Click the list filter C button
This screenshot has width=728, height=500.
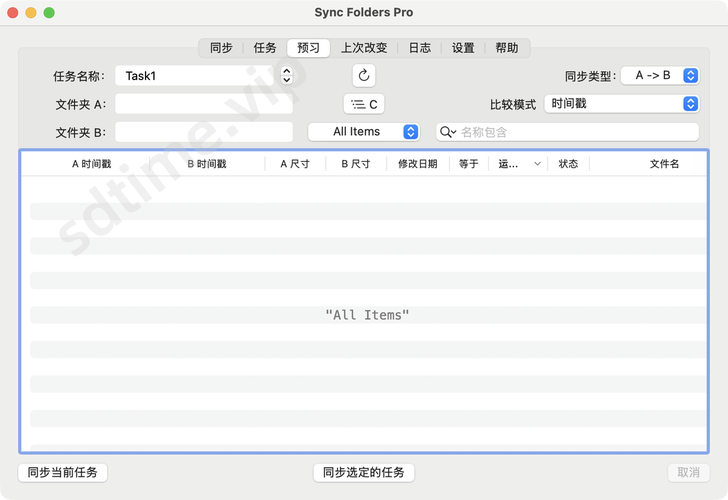click(x=364, y=104)
